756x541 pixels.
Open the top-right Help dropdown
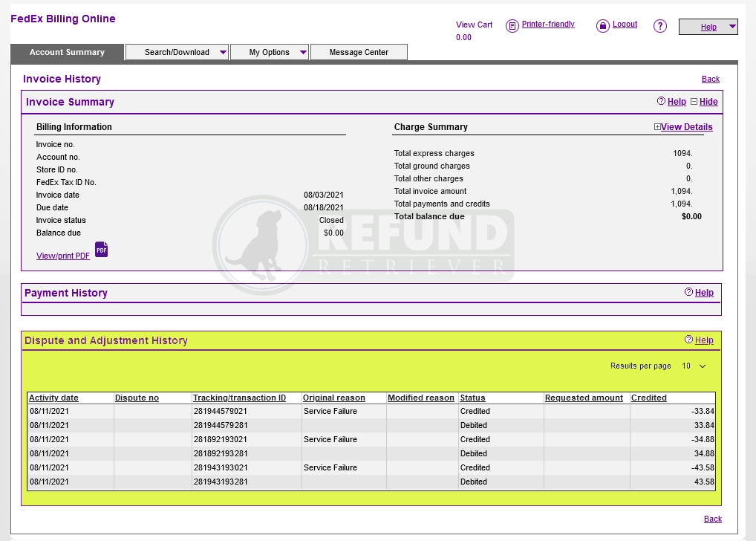(708, 27)
